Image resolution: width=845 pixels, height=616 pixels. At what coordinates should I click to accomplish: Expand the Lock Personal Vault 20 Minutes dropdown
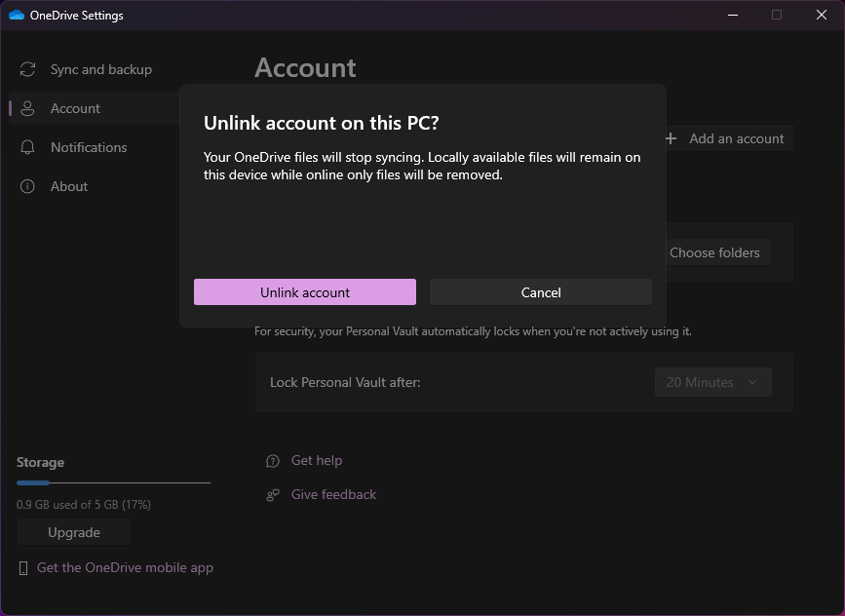point(712,382)
